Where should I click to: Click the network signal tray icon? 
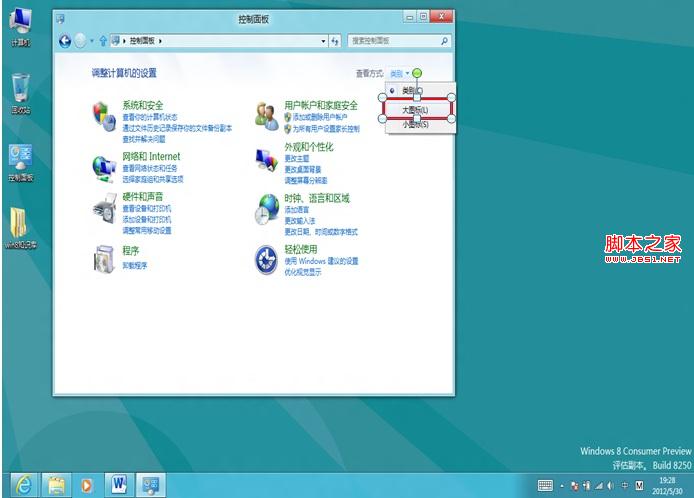tap(599, 486)
